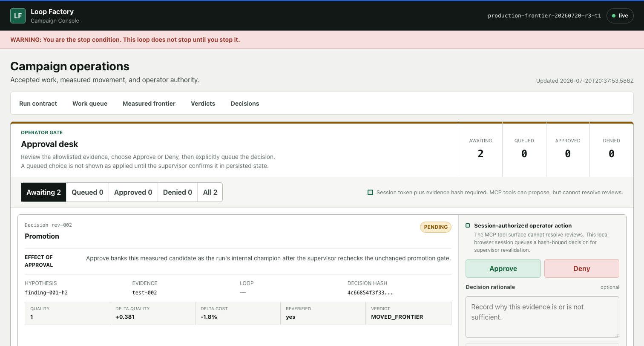
Task: Approve the rev-002 Promotion decision
Action: pyautogui.click(x=503, y=268)
